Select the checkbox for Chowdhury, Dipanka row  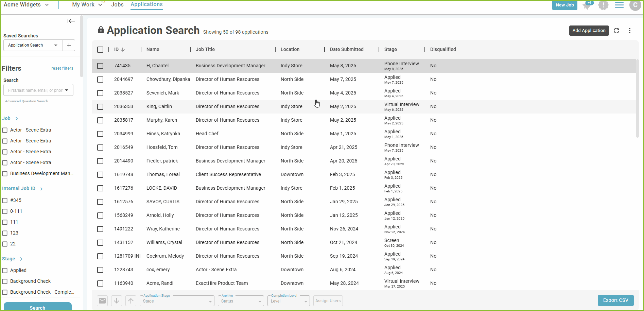100,80
